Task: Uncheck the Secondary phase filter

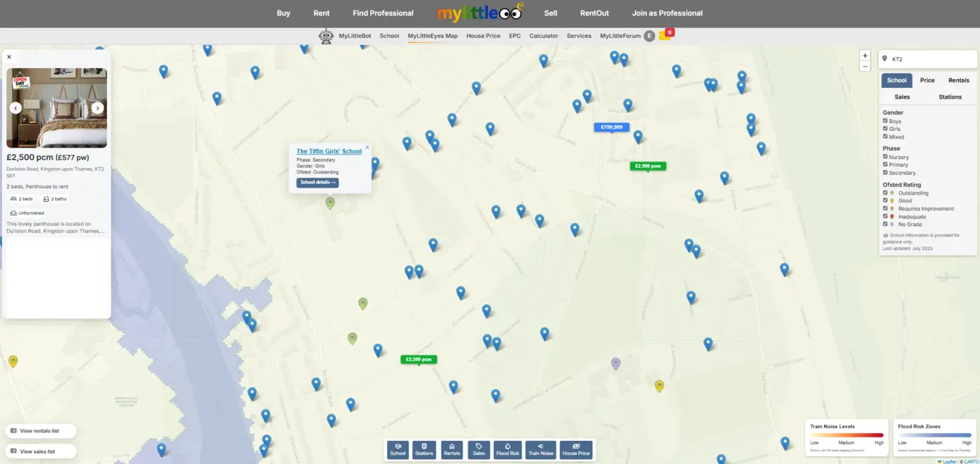Action: tap(885, 173)
